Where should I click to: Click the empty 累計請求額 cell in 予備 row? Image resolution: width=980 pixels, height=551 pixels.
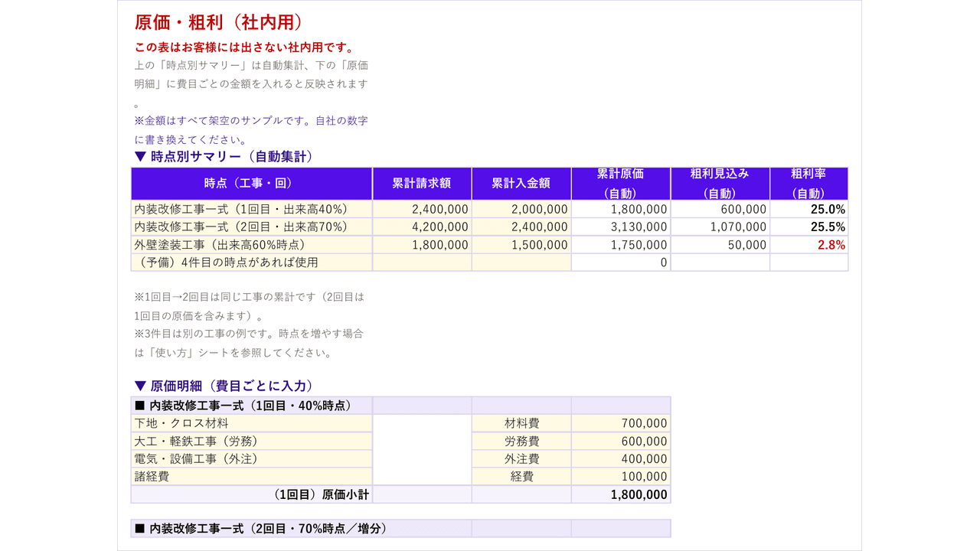click(422, 262)
